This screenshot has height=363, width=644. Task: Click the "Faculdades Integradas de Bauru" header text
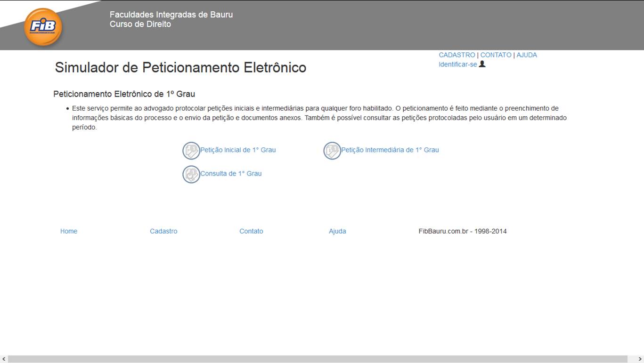171,15
